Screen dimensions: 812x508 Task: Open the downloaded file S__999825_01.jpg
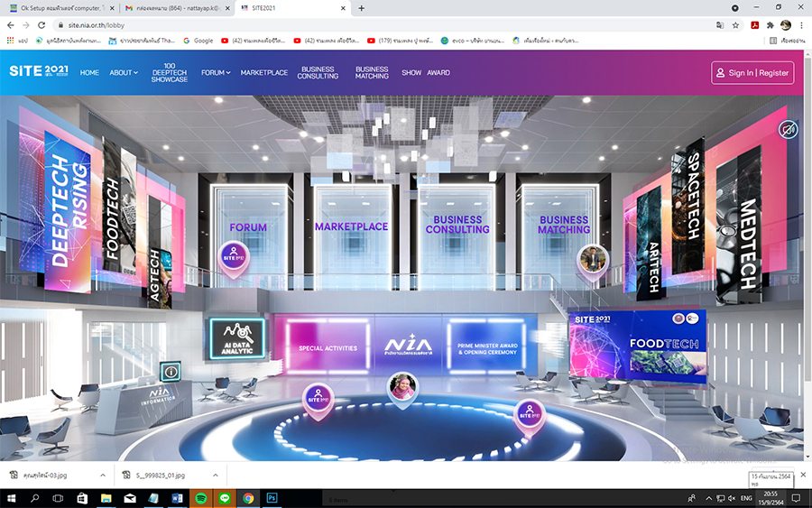(x=159, y=475)
